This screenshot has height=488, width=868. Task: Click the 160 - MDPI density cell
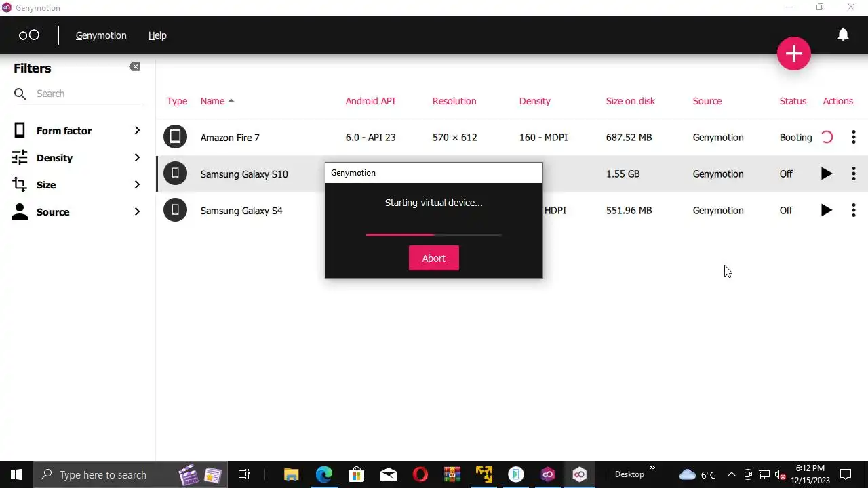(543, 137)
